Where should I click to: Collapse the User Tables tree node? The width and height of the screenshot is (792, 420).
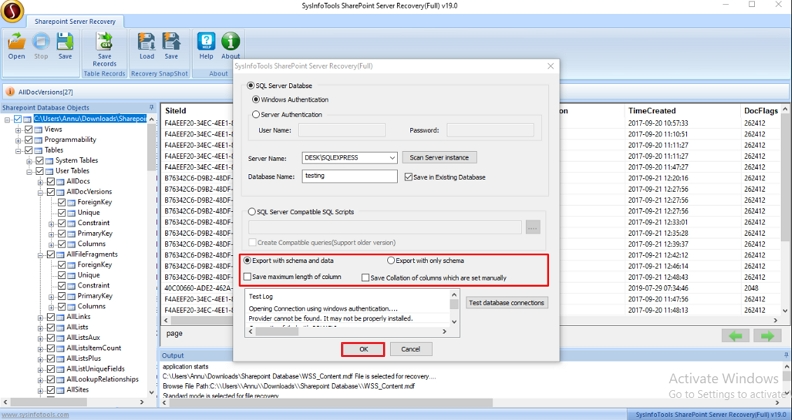click(29, 171)
